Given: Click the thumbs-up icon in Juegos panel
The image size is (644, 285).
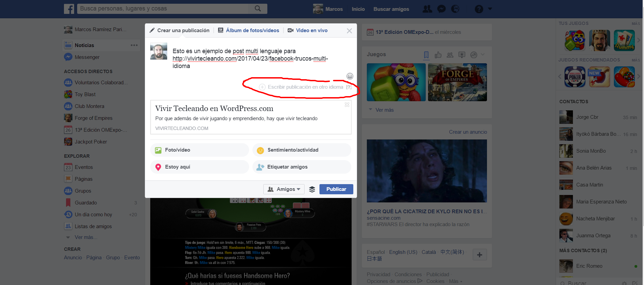Looking at the screenshot, I should [x=438, y=54].
